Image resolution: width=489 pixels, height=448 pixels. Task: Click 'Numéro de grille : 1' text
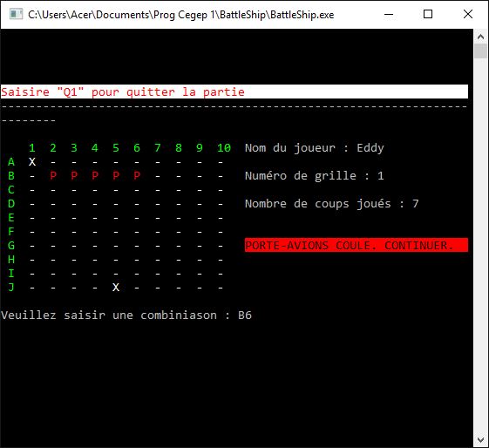pyautogui.click(x=315, y=176)
